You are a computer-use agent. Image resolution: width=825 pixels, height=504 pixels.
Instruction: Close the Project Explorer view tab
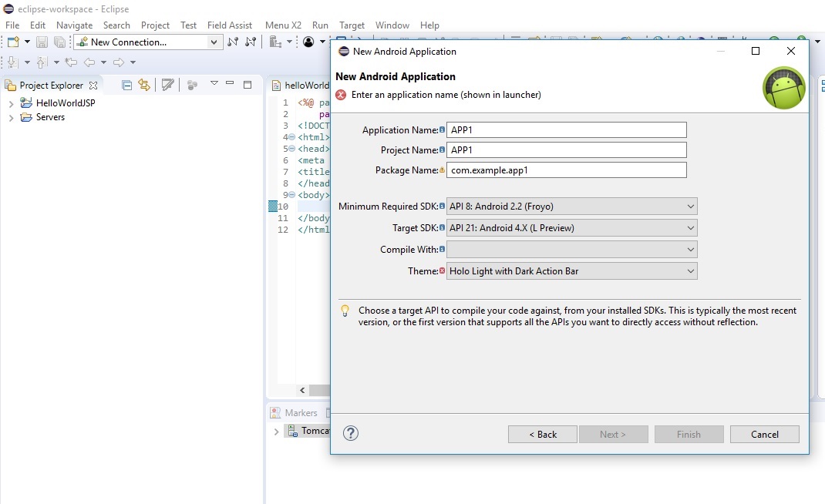point(93,86)
